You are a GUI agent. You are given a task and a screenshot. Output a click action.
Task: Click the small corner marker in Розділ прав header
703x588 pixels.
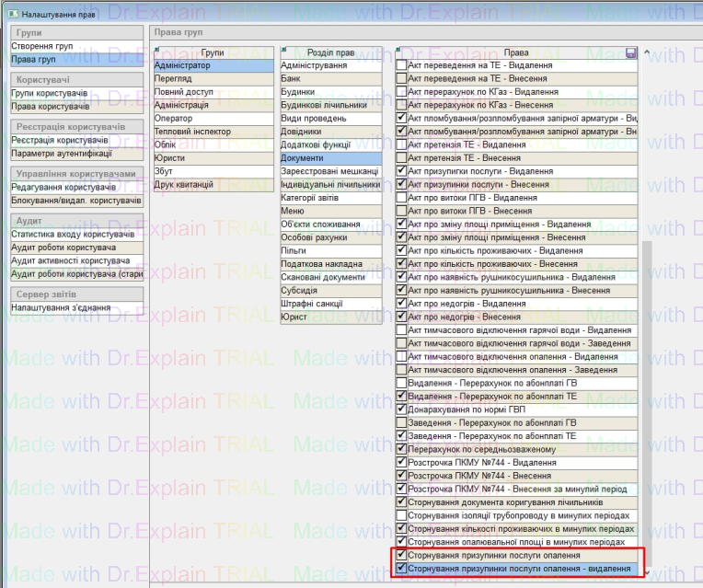[284, 49]
